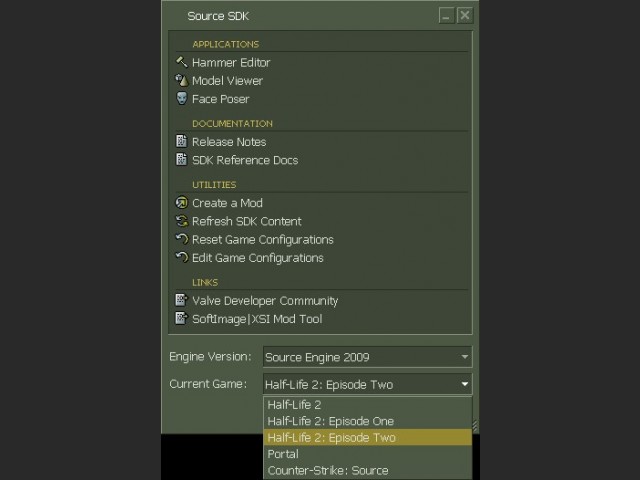Click the Engine Version dropdown arrow

pos(464,357)
